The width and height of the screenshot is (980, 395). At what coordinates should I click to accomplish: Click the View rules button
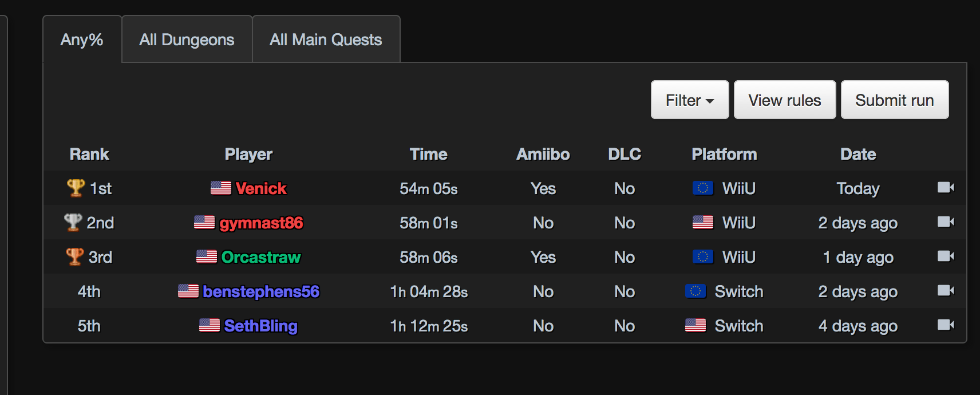[785, 100]
